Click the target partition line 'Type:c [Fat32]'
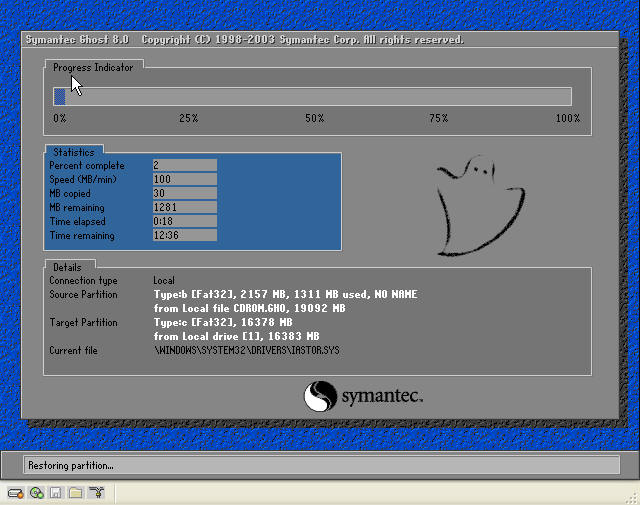This screenshot has height=505, width=640. click(223, 322)
